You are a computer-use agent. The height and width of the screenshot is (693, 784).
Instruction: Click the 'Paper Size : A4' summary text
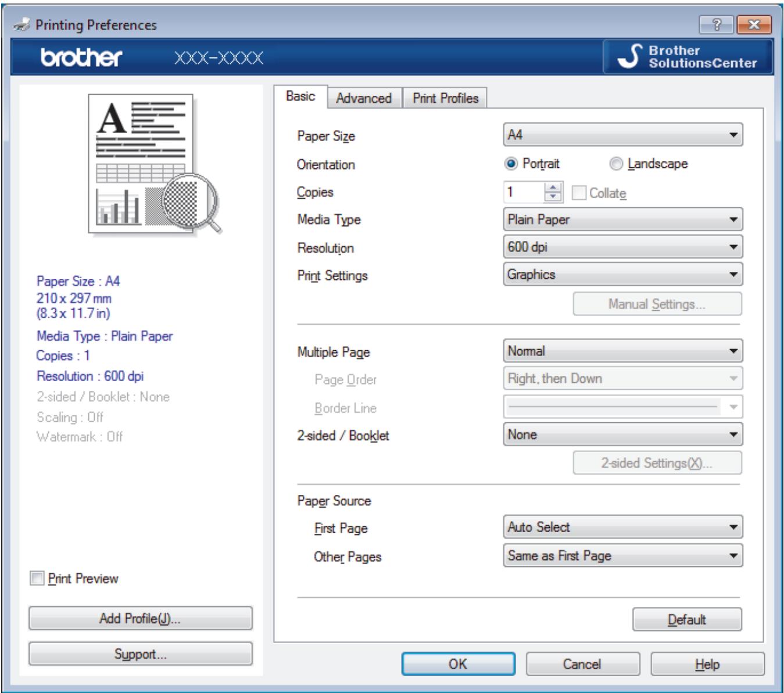pyautogui.click(x=78, y=281)
